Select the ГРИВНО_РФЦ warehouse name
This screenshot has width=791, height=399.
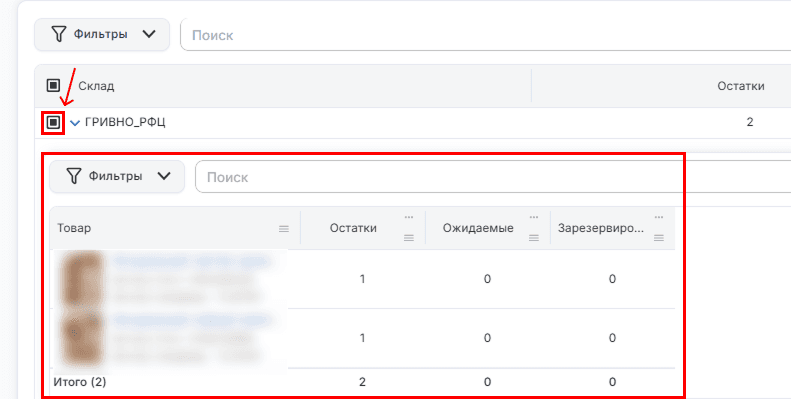(x=125, y=122)
